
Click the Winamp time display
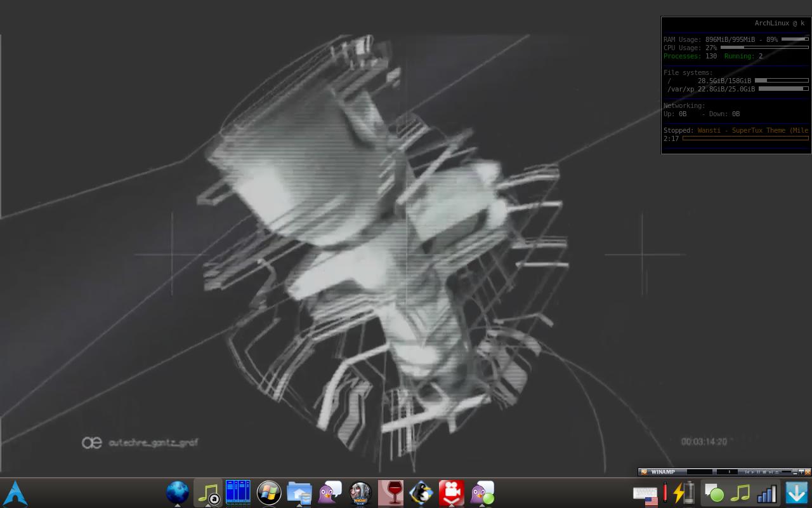[x=727, y=472]
